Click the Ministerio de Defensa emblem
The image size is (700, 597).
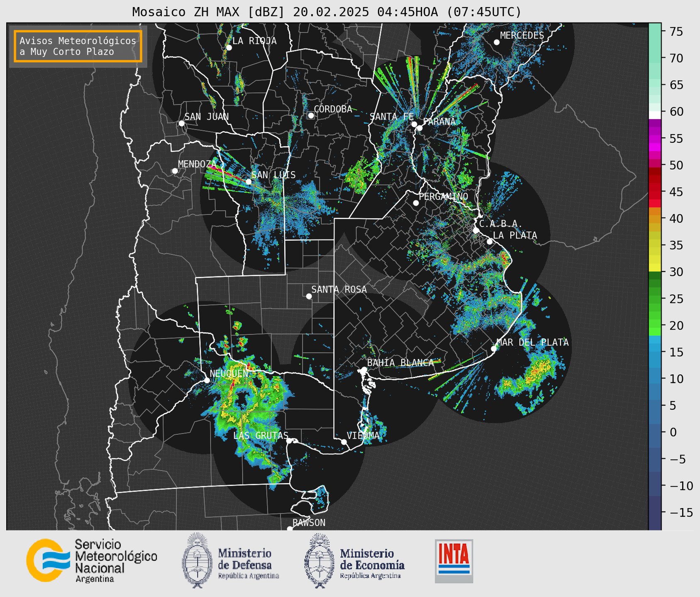197,560
